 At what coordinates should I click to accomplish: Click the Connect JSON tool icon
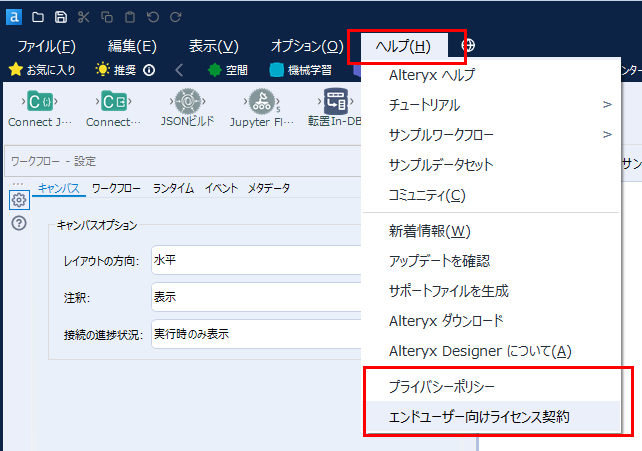40,101
